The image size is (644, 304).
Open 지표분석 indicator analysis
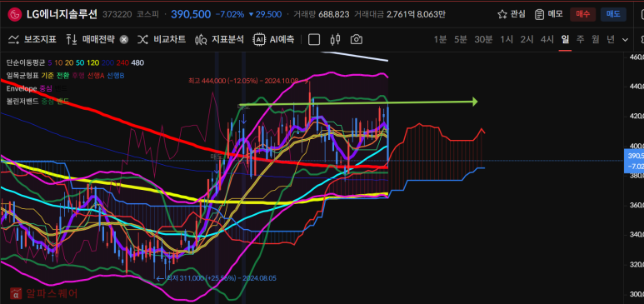click(x=219, y=39)
